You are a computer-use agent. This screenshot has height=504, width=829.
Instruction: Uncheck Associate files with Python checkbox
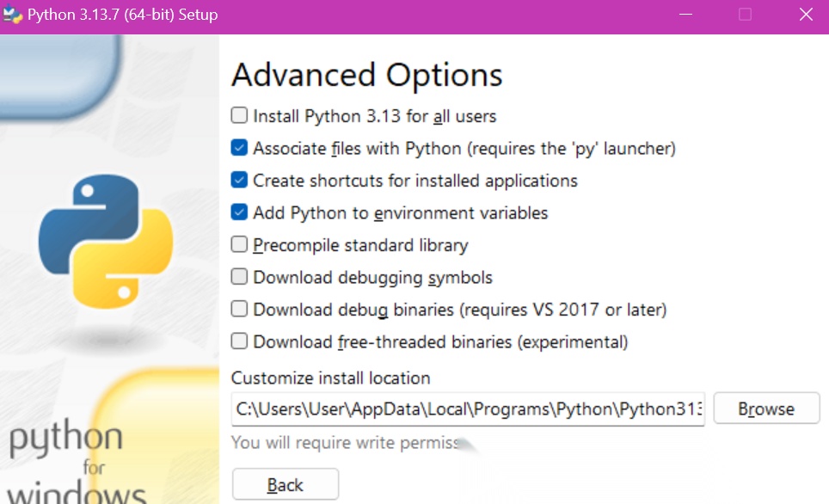[239, 148]
